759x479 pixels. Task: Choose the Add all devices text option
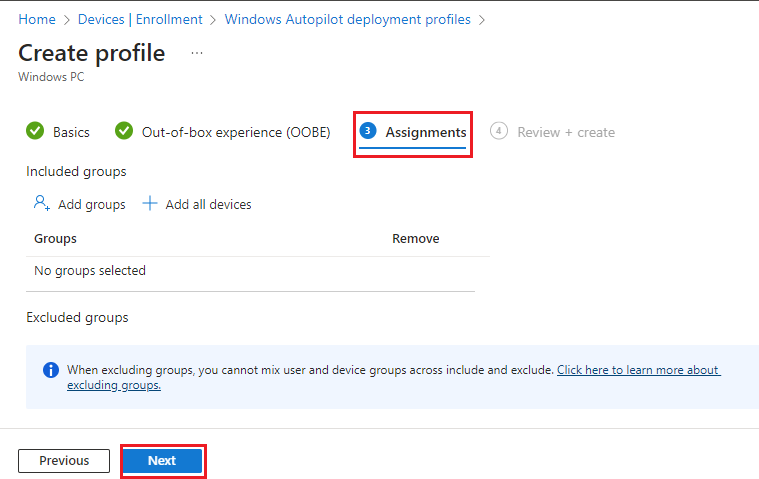pos(208,204)
